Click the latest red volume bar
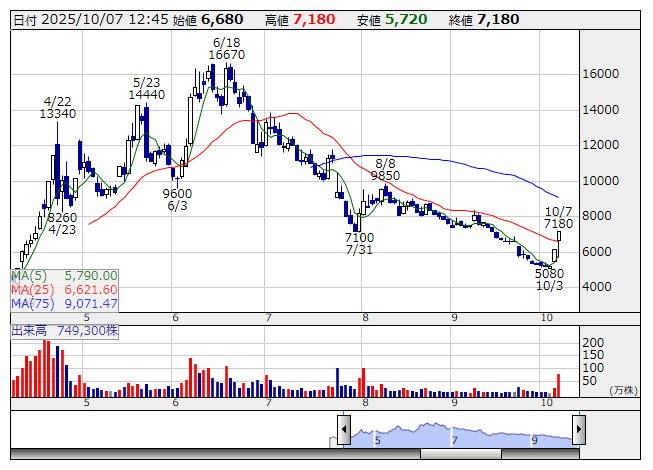 pyautogui.click(x=558, y=385)
